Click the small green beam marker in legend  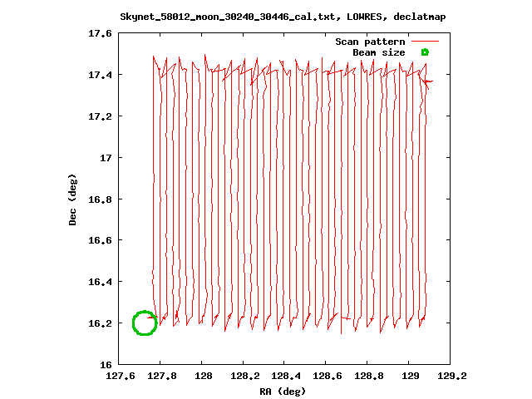(x=425, y=52)
